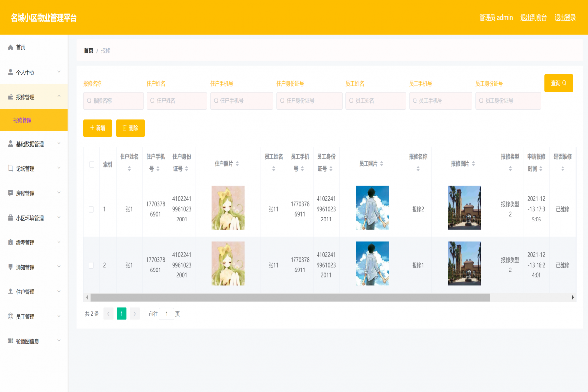
Task: Click the person icon beside 个人中心
Action: click(11, 72)
